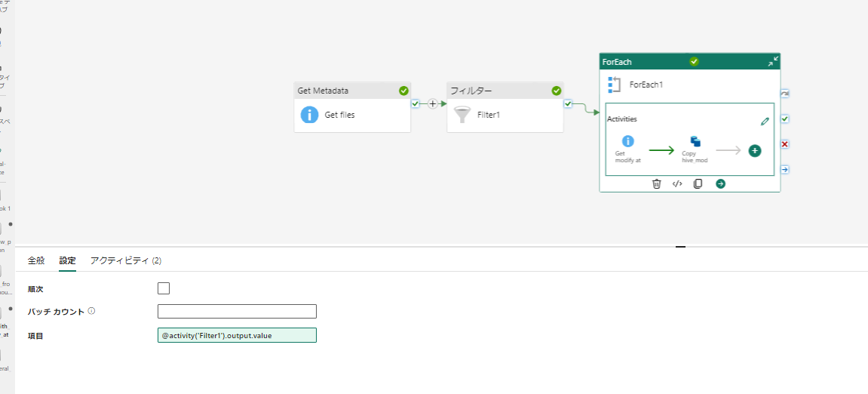
Task: Click the Get Metadata header green status check
Action: pos(403,91)
